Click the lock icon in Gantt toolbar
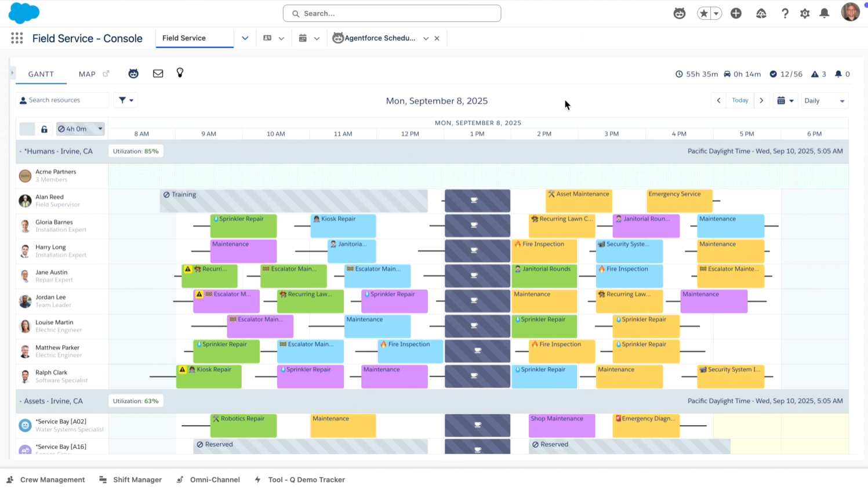 tap(44, 129)
